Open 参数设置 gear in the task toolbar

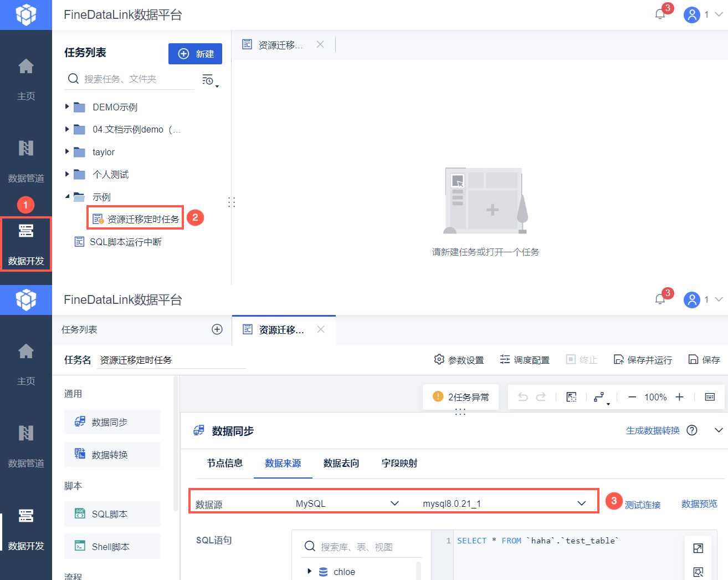point(459,360)
